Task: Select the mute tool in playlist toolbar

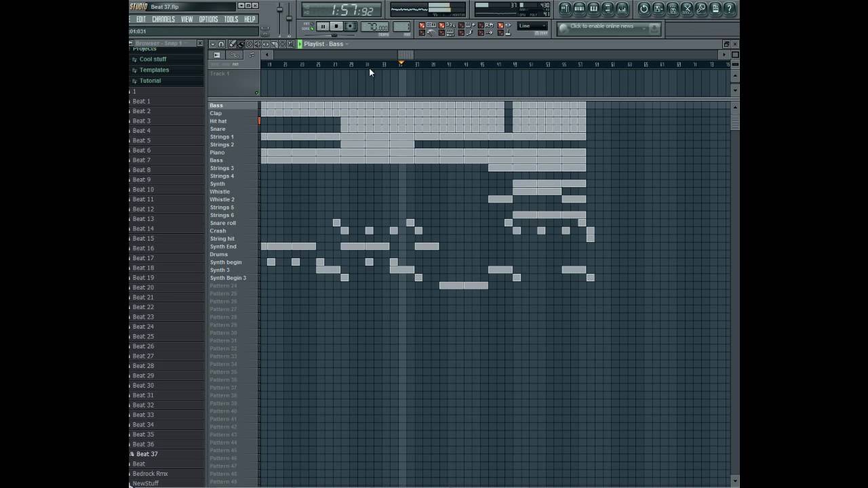Action: point(257,44)
